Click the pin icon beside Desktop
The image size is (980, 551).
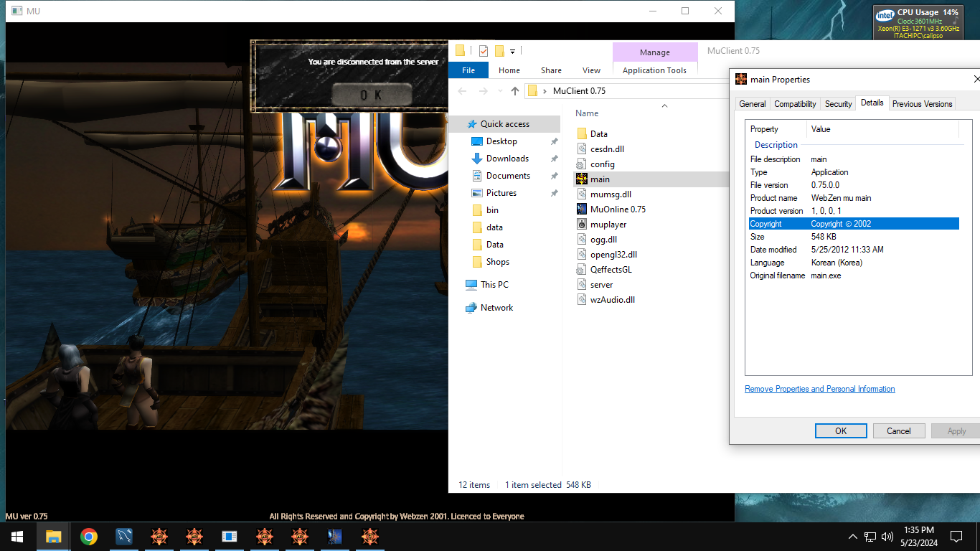click(554, 141)
